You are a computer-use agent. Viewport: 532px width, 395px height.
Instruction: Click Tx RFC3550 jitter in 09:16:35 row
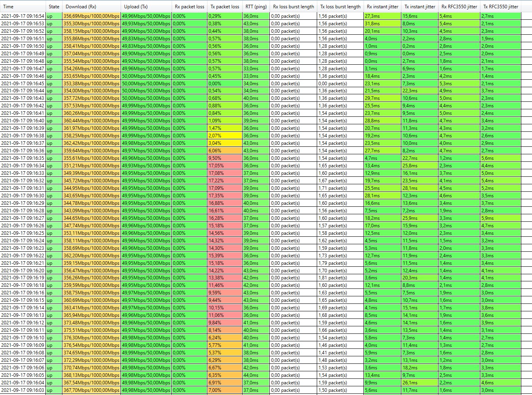click(x=501, y=158)
